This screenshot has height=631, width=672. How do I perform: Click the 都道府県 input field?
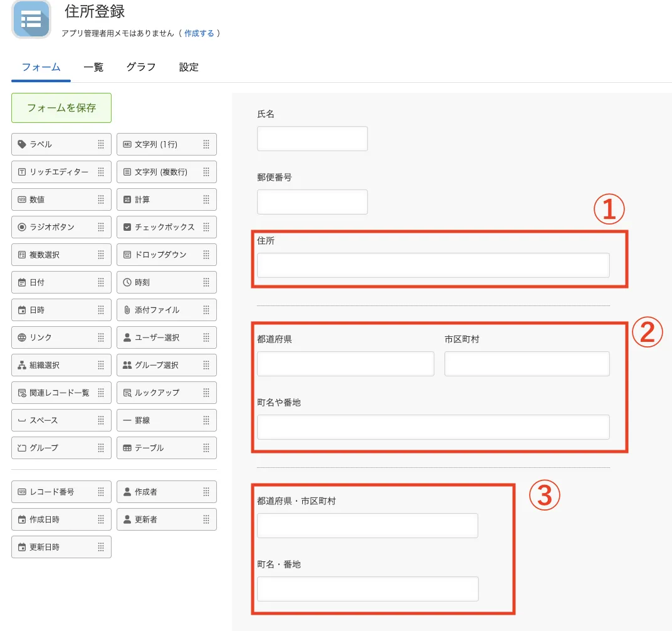coord(345,364)
